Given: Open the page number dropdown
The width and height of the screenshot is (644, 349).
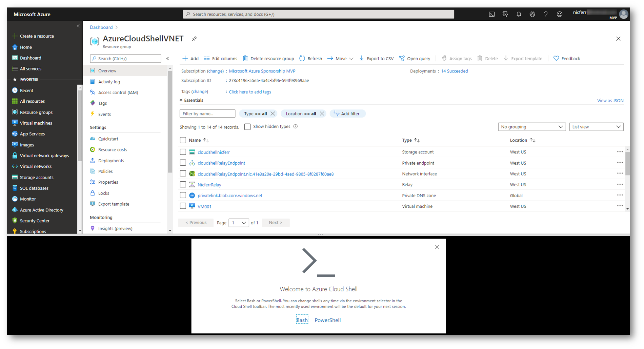Looking at the screenshot, I should (x=239, y=223).
